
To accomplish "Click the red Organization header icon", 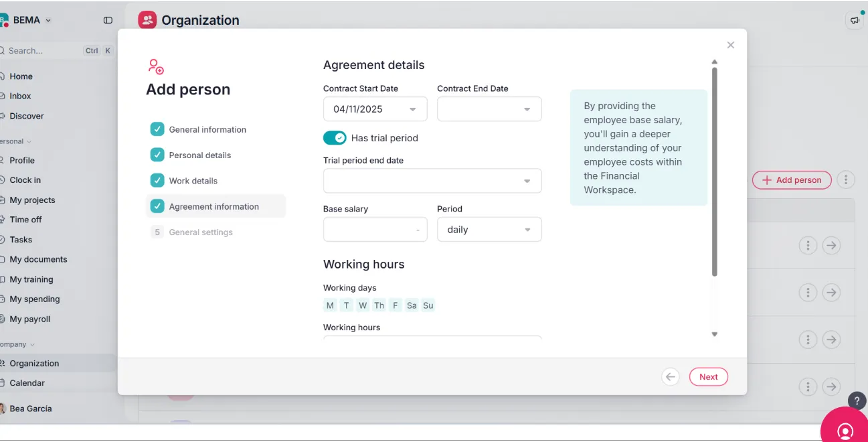I will [x=147, y=20].
